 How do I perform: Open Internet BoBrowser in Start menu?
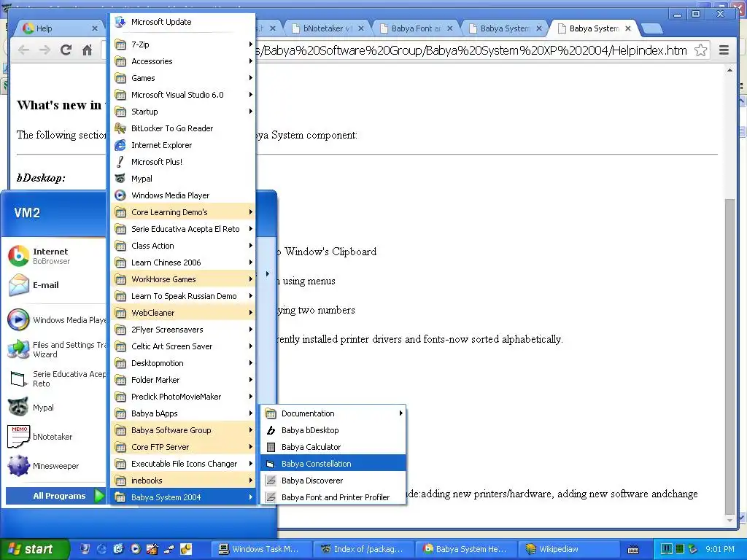point(55,256)
